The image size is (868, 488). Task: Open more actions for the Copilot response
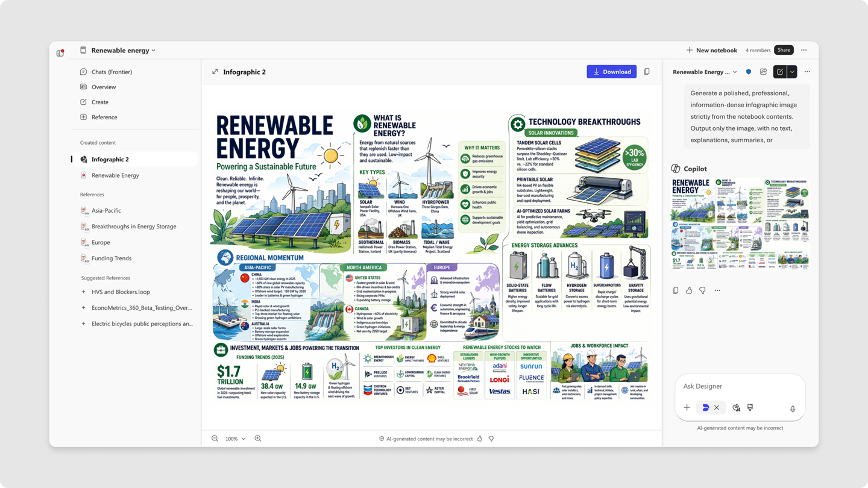coord(717,290)
